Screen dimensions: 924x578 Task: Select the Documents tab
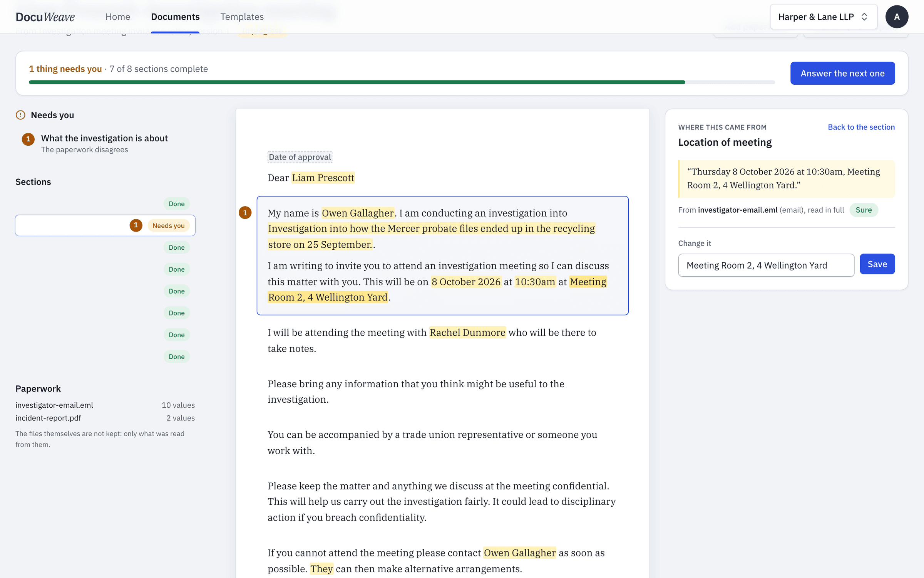pyautogui.click(x=175, y=17)
